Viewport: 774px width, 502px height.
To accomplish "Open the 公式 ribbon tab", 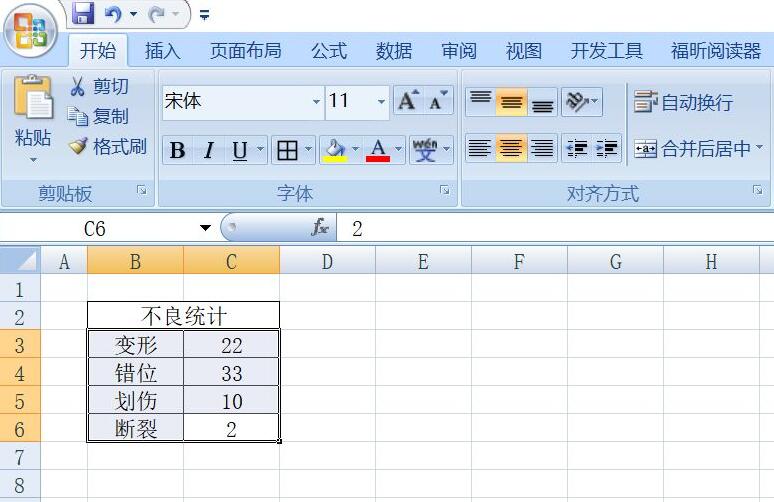I will [x=329, y=50].
